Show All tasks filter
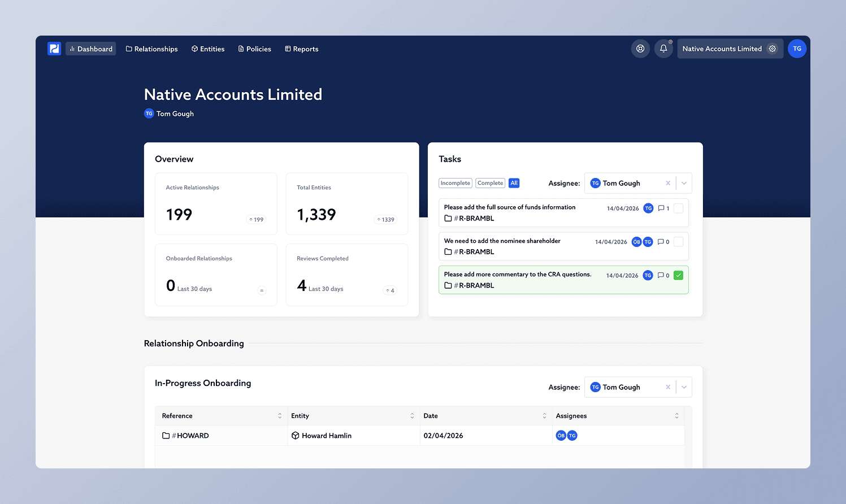Screen dimensions: 846x504 pyautogui.click(x=514, y=183)
